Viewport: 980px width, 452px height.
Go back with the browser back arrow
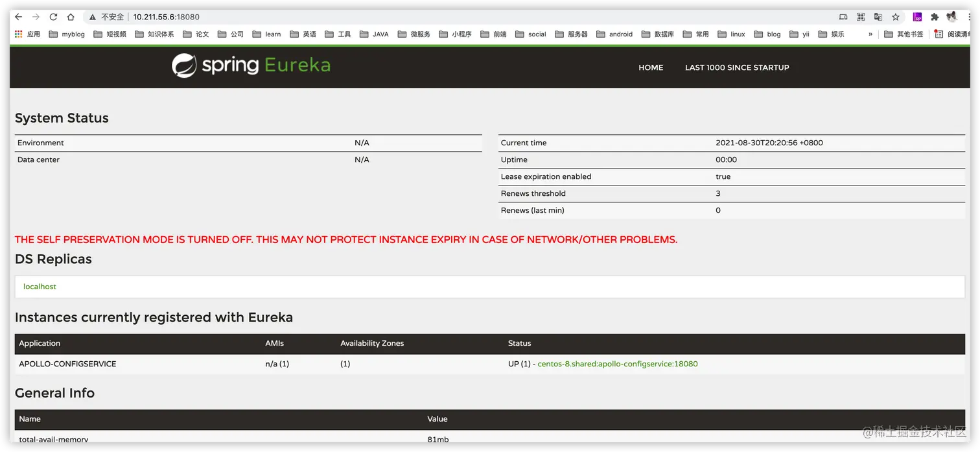tap(18, 17)
